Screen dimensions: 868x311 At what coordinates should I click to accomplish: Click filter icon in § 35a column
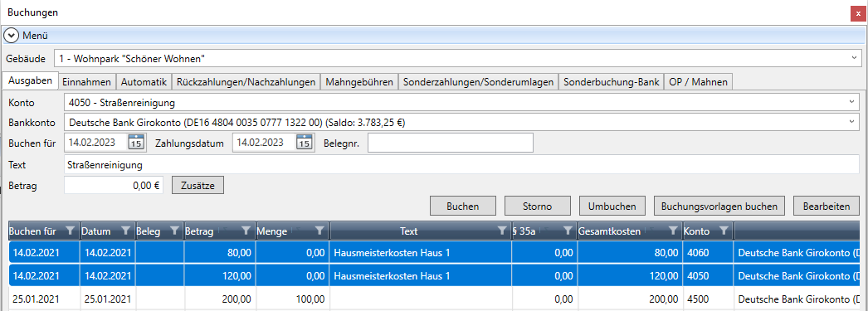568,231
